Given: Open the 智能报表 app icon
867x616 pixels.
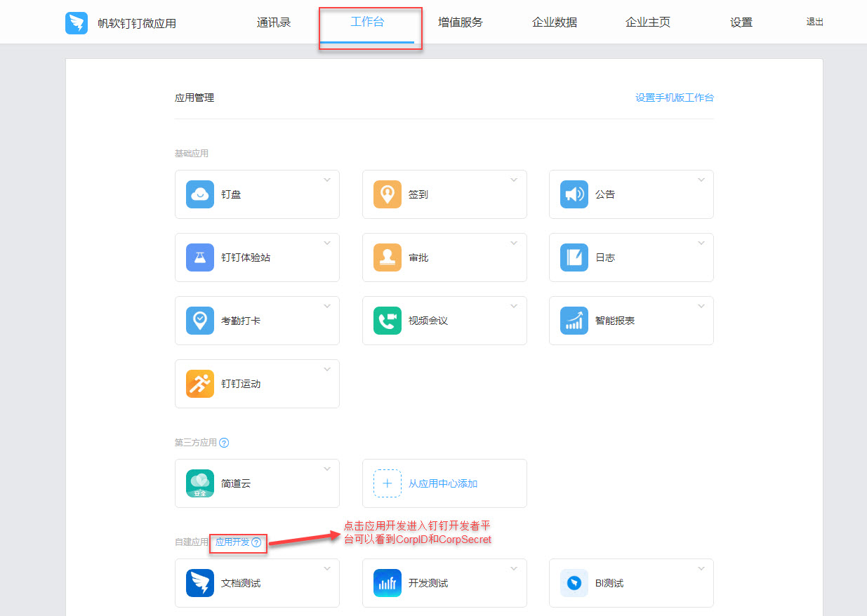Looking at the screenshot, I should point(574,321).
